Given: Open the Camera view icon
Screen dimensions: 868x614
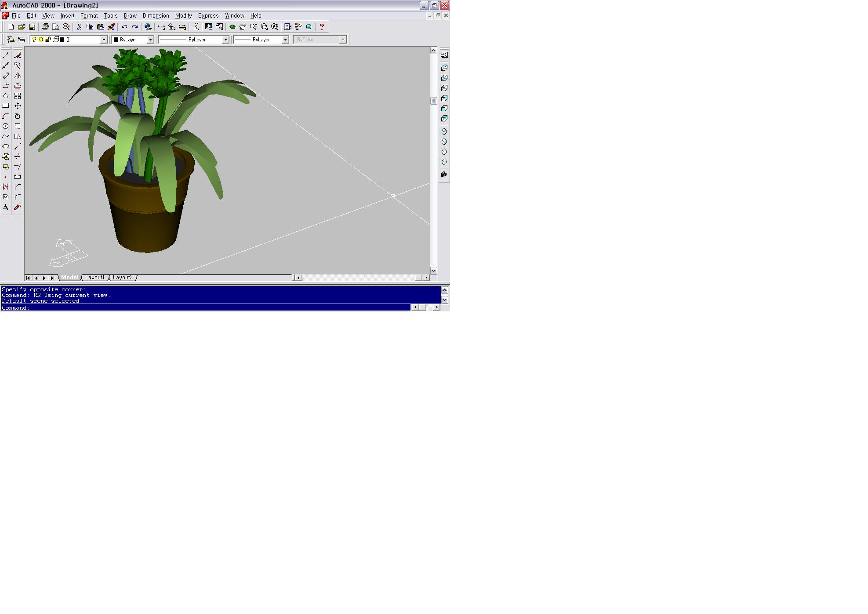Looking at the screenshot, I should (x=444, y=175).
